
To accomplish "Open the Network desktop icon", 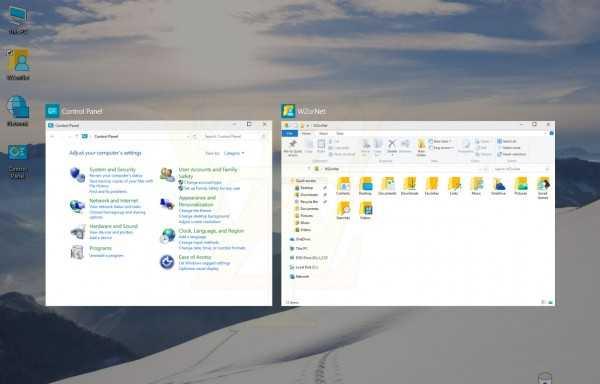I will [18, 110].
